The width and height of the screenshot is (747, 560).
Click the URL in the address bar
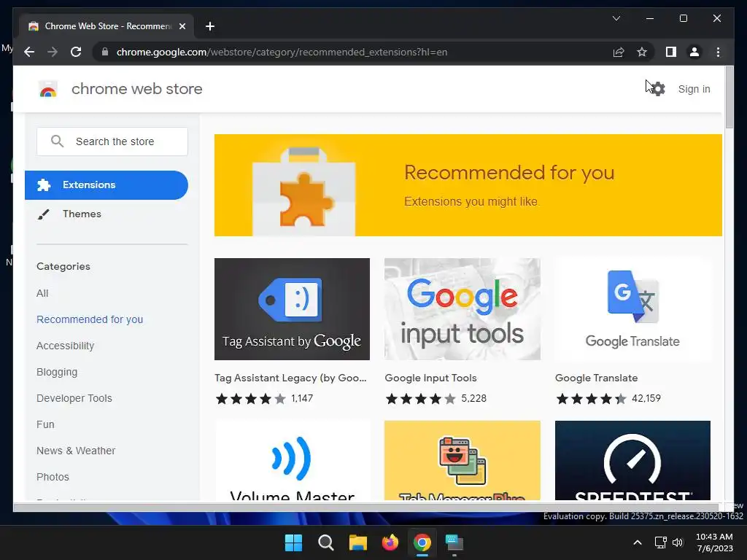click(282, 52)
